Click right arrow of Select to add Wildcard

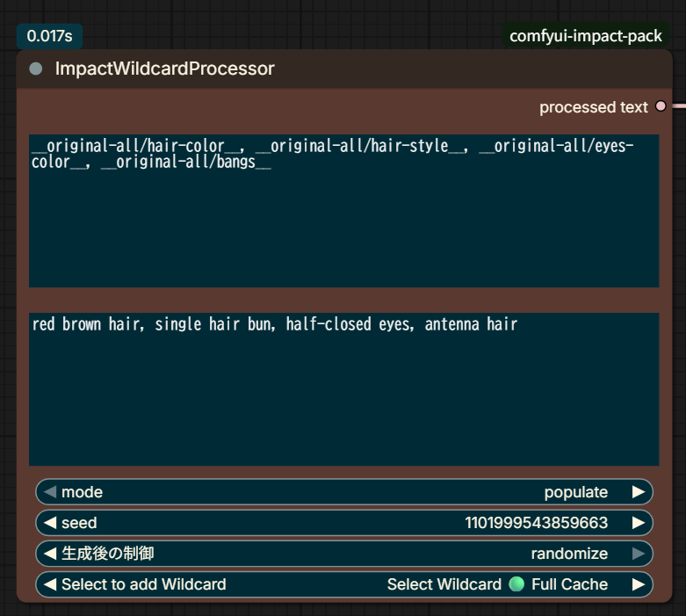click(x=639, y=584)
